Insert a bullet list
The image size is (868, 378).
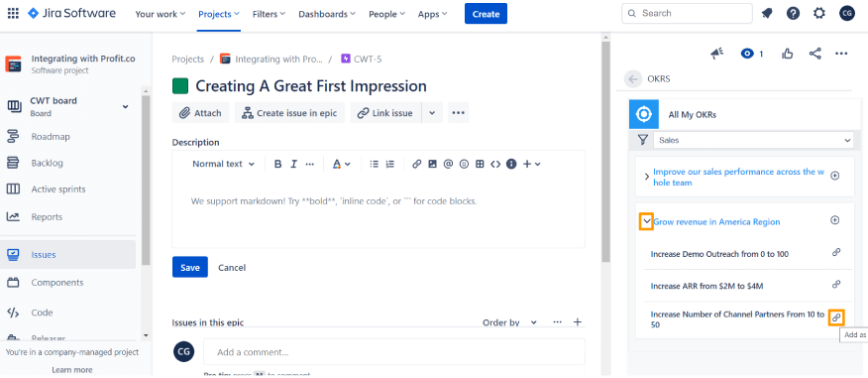[x=375, y=164]
